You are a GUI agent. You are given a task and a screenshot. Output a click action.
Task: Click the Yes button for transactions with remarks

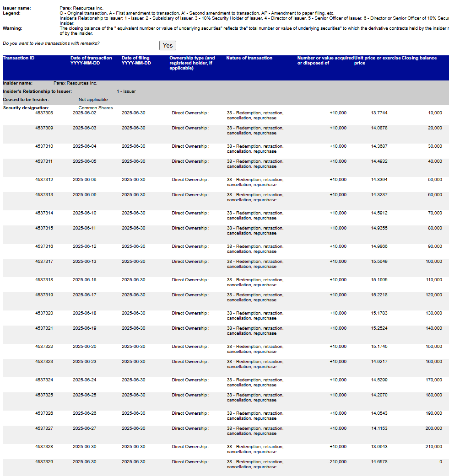click(x=168, y=46)
